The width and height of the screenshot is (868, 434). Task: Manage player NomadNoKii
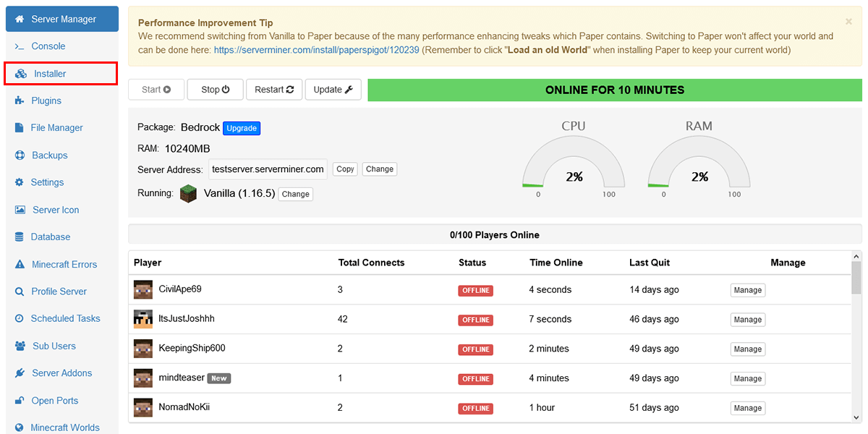pyautogui.click(x=748, y=408)
